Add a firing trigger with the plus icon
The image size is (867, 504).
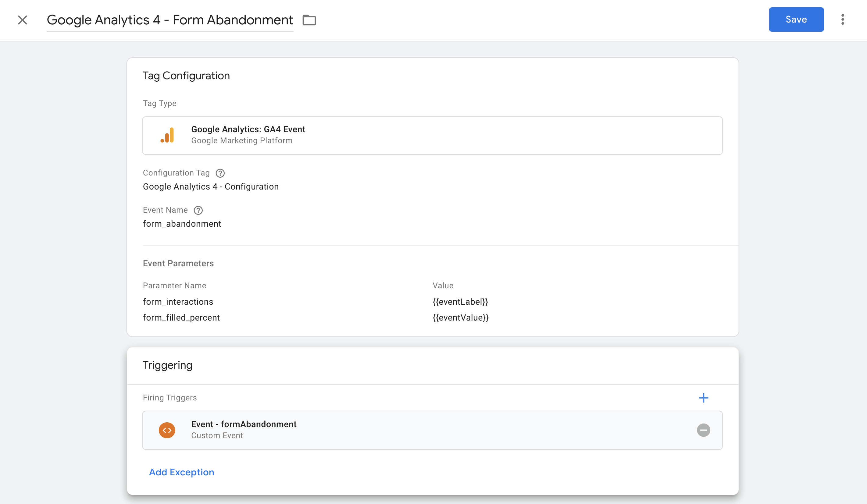[704, 398]
